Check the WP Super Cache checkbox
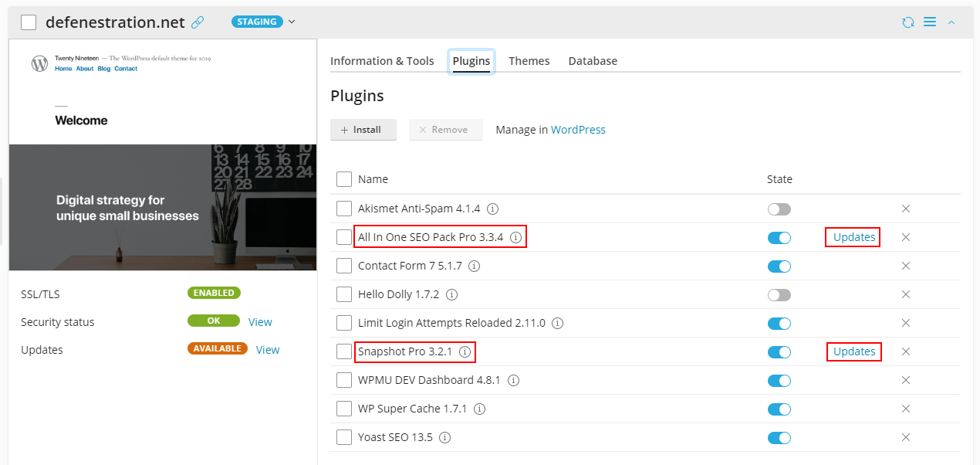The height and width of the screenshot is (465, 980). click(x=344, y=409)
